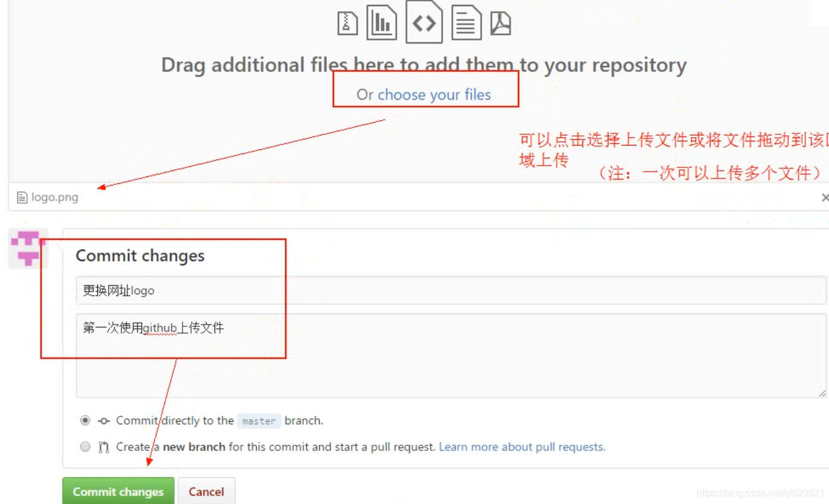The image size is (829, 504).
Task: Click the text area resize handle
Action: pyautogui.click(x=822, y=393)
